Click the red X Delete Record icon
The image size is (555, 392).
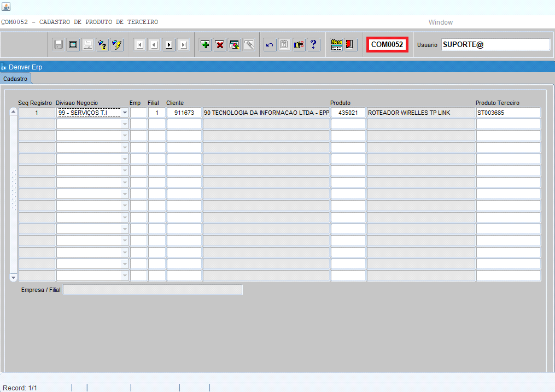pos(219,45)
